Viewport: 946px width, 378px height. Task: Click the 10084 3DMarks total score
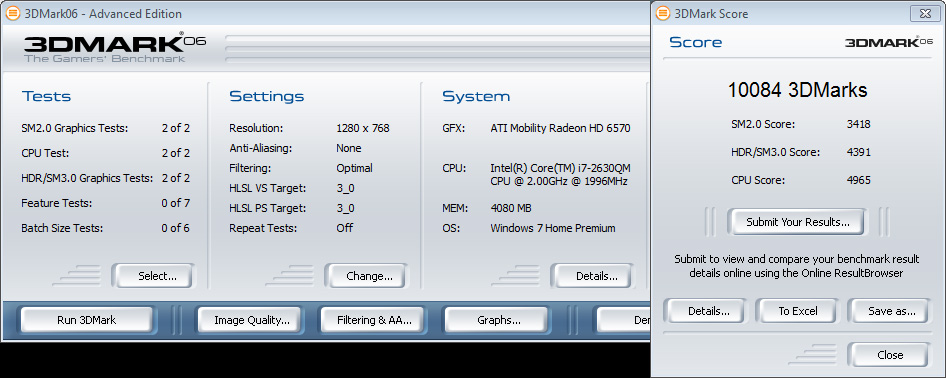797,90
